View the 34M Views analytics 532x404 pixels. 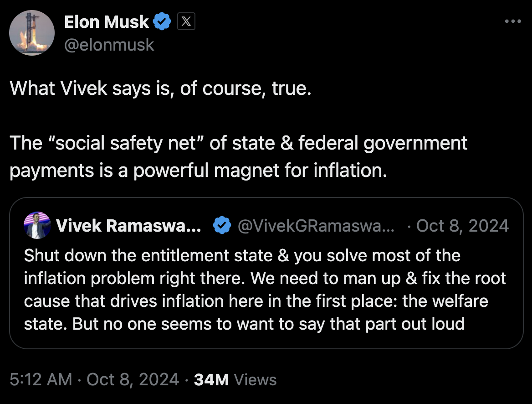[235, 379]
